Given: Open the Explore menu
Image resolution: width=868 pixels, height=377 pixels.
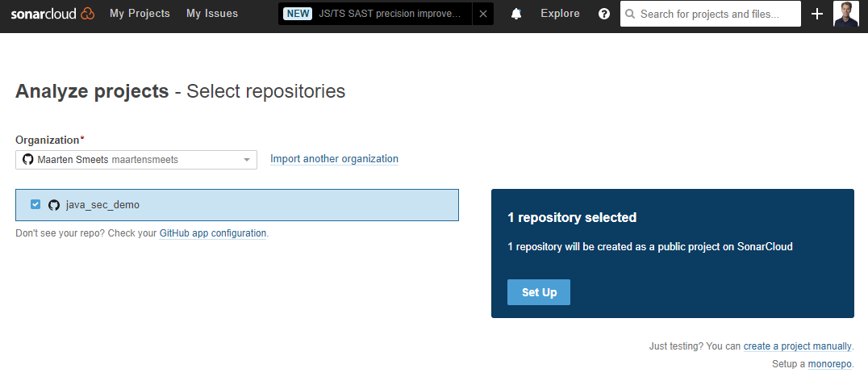Looking at the screenshot, I should pos(560,14).
